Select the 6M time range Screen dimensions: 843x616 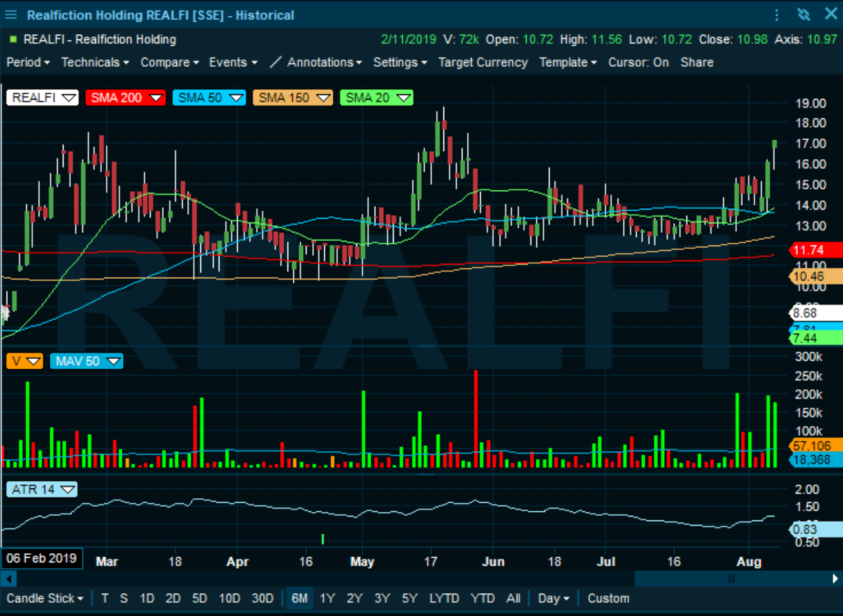(299, 598)
